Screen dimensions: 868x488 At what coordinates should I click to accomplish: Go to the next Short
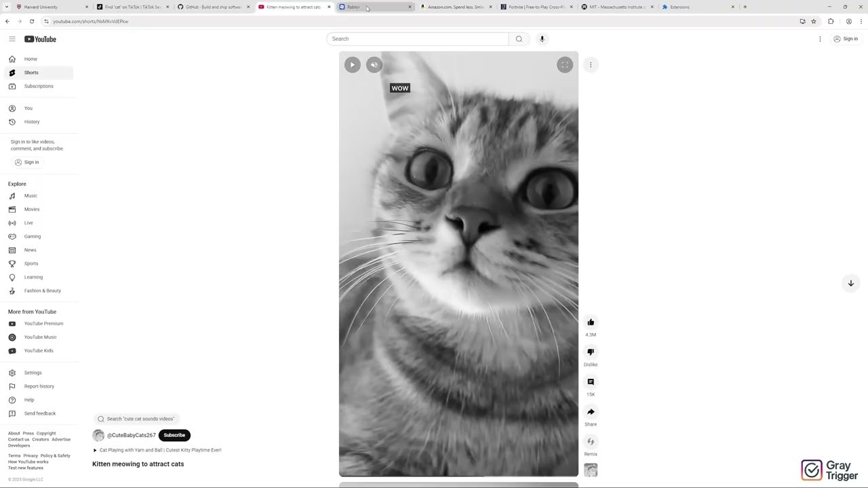851,283
